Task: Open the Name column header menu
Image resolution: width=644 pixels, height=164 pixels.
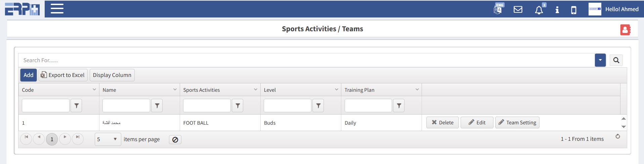Action: (x=175, y=89)
